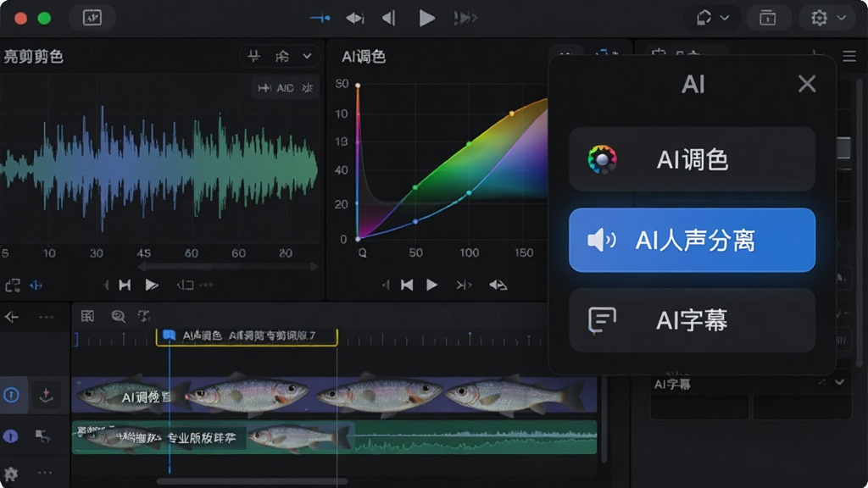868x488 pixels.
Task: Open timeline settings gear at the bottom left
Action: coord(10,474)
